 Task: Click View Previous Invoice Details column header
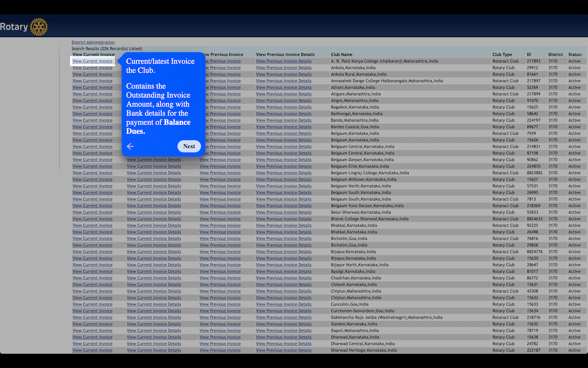click(x=285, y=54)
